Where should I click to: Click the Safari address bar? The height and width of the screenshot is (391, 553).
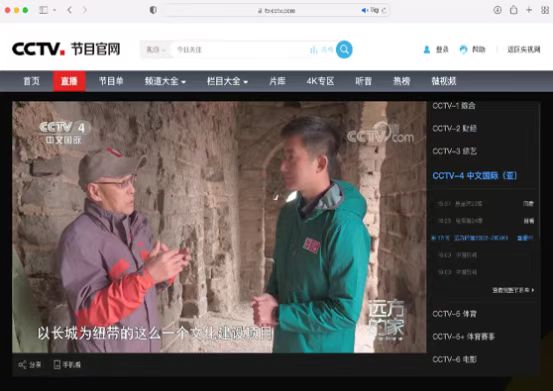[x=276, y=11]
